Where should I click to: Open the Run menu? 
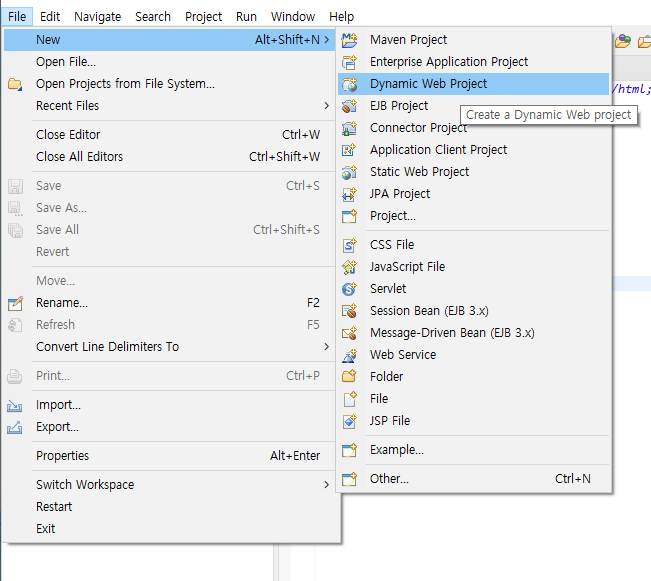click(246, 17)
